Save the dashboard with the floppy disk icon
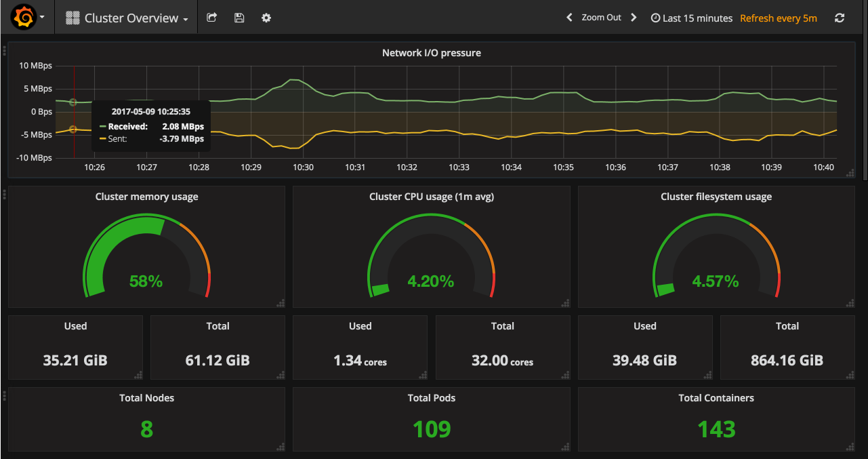The image size is (868, 459). pyautogui.click(x=239, y=18)
